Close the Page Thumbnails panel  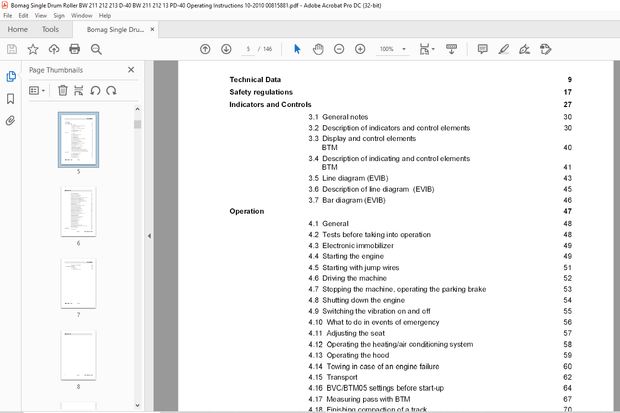coord(131,70)
